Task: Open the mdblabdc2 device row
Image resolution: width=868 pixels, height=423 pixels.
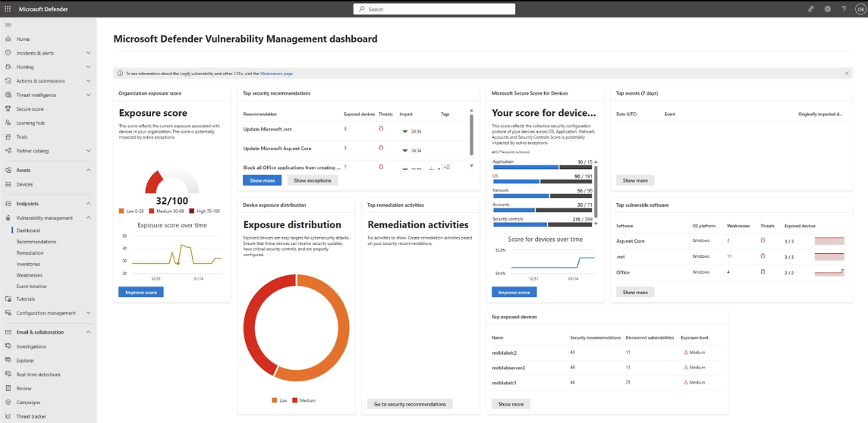Action: tap(605, 352)
